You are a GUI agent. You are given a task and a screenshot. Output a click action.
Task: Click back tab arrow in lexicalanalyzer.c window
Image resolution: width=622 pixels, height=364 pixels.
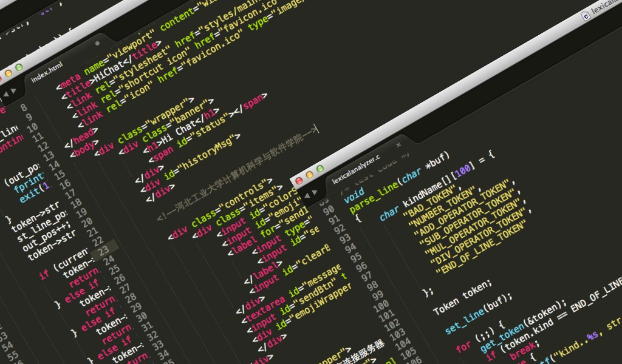pyautogui.click(x=307, y=196)
